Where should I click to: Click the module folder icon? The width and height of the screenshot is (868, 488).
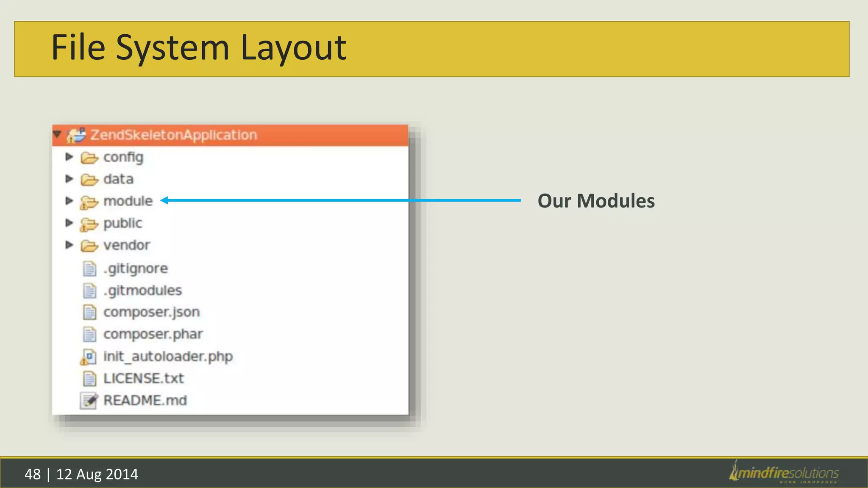tap(89, 202)
